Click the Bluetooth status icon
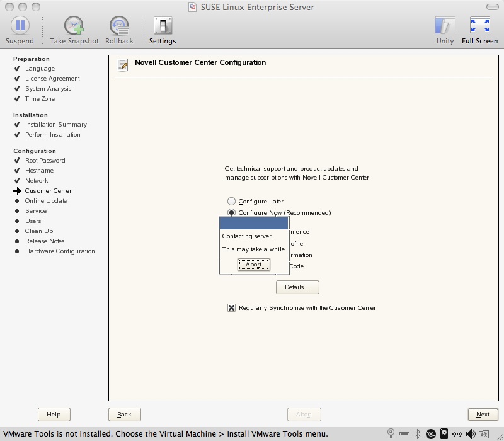504x441 pixels. pyautogui.click(x=418, y=434)
